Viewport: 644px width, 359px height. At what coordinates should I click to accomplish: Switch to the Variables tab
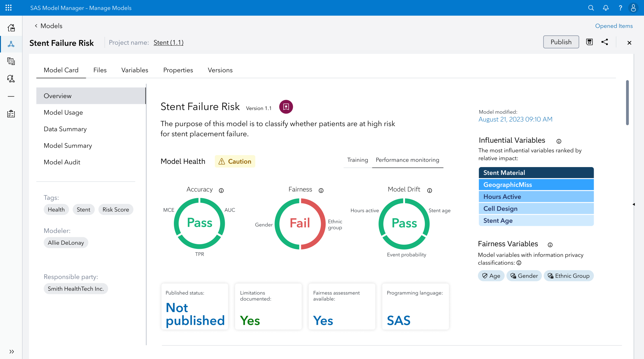[135, 70]
